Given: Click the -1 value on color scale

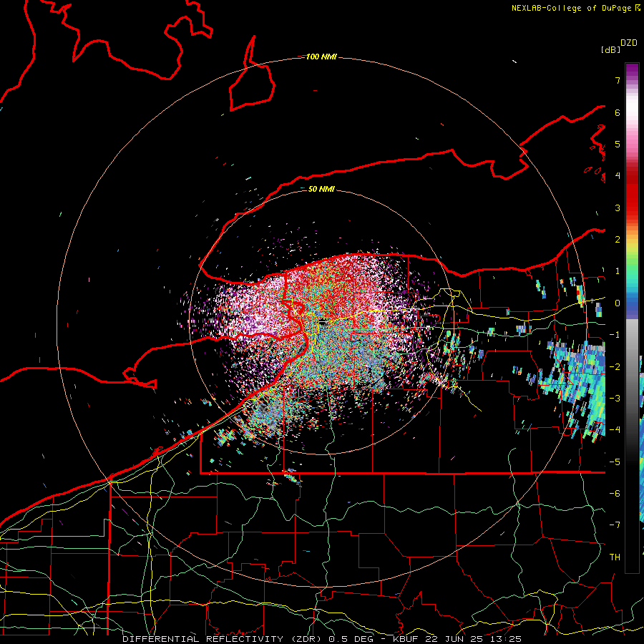Looking at the screenshot, I should 615,335.
